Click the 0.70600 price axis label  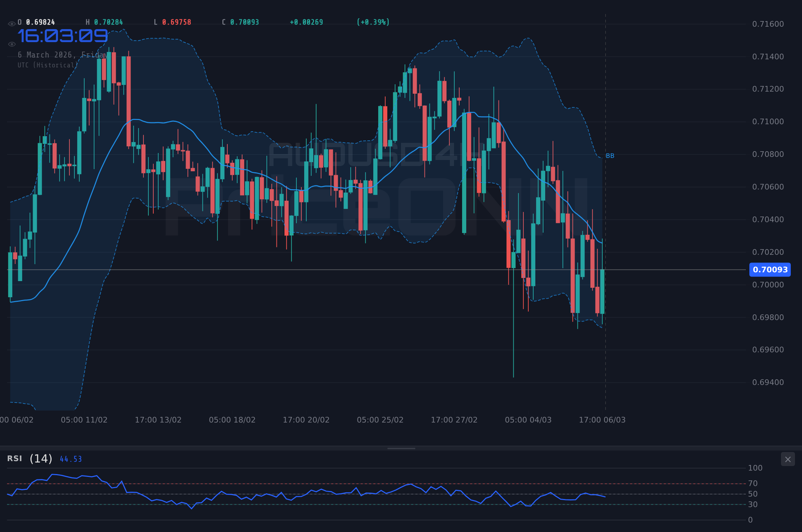coord(768,187)
